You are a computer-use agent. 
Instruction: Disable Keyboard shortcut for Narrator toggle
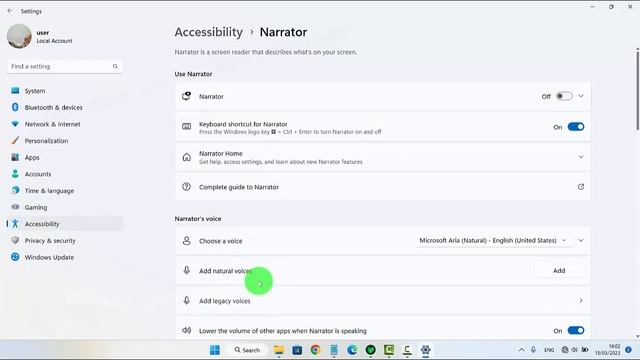(576, 127)
